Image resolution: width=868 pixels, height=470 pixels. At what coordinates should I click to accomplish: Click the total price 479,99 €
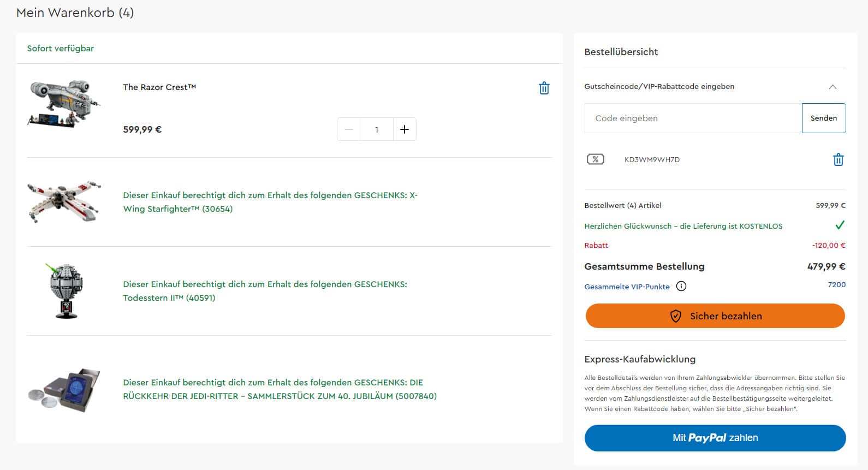tap(826, 266)
